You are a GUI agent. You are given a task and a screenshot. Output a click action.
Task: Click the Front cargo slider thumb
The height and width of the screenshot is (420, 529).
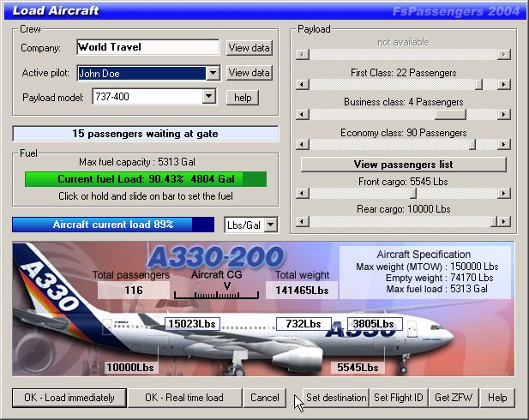[x=413, y=194]
